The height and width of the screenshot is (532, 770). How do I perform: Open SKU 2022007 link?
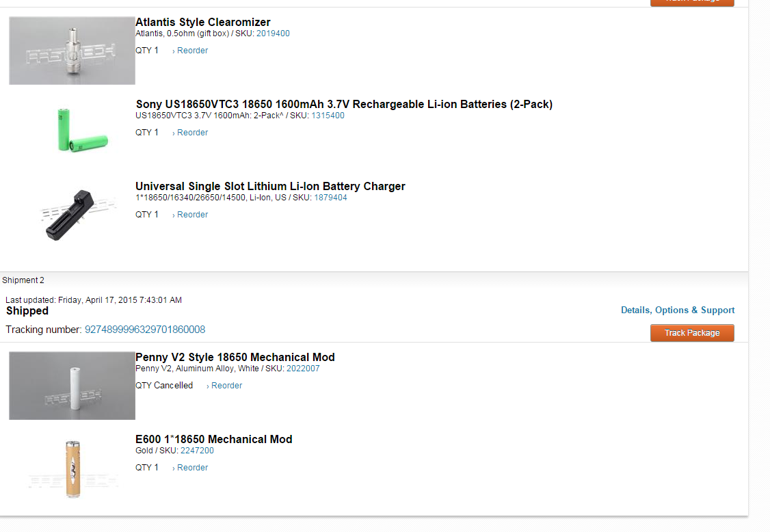point(303,369)
